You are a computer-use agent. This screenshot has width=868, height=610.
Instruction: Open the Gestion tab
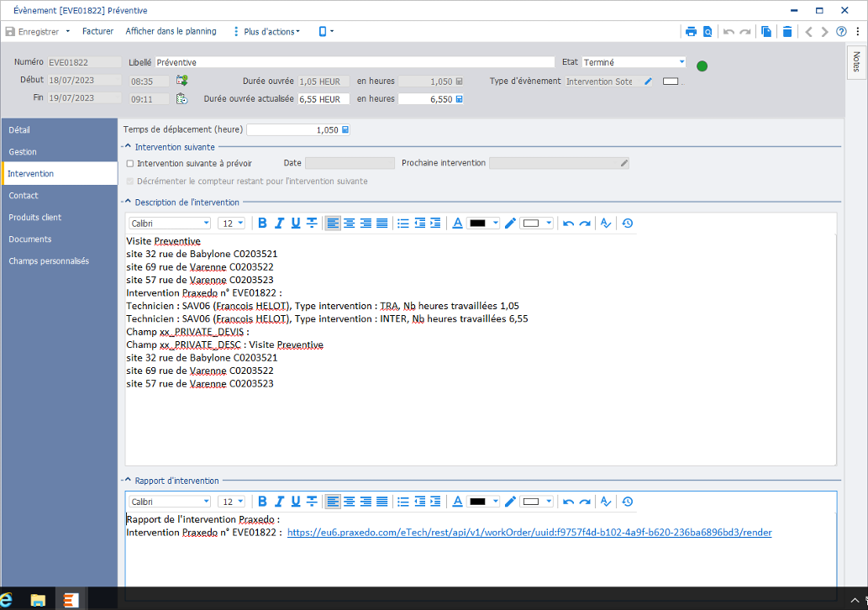(x=60, y=152)
